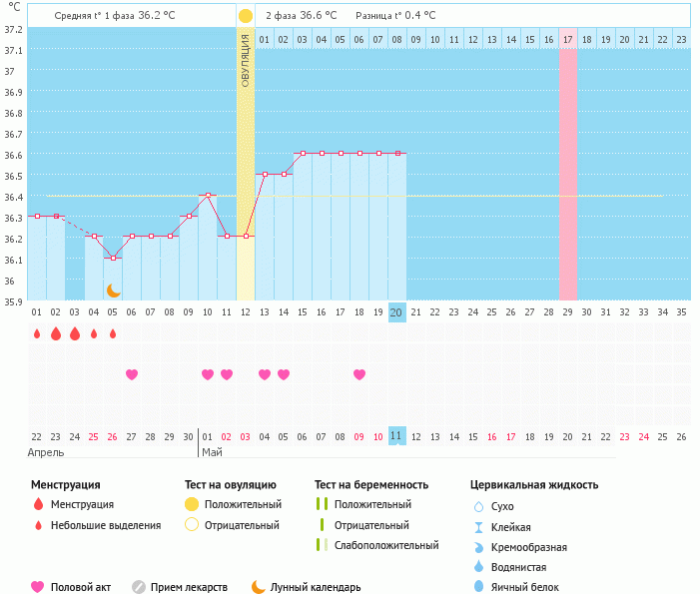
Task: Click the small discharge drop on cycle day 05
Action: 113,333
